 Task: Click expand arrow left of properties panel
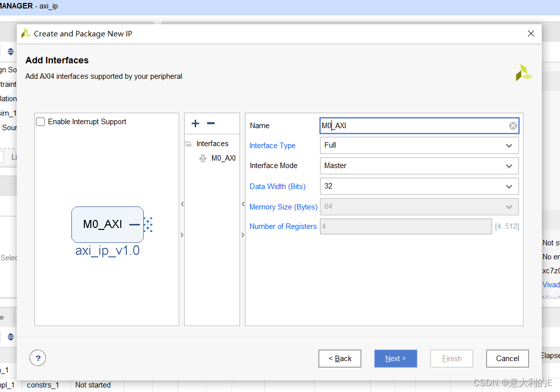pyautogui.click(x=243, y=235)
